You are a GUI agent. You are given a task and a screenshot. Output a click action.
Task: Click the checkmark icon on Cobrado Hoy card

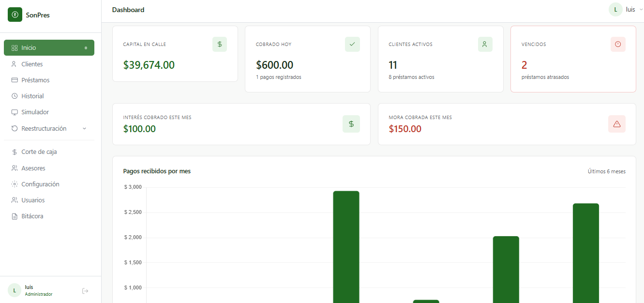pos(352,44)
